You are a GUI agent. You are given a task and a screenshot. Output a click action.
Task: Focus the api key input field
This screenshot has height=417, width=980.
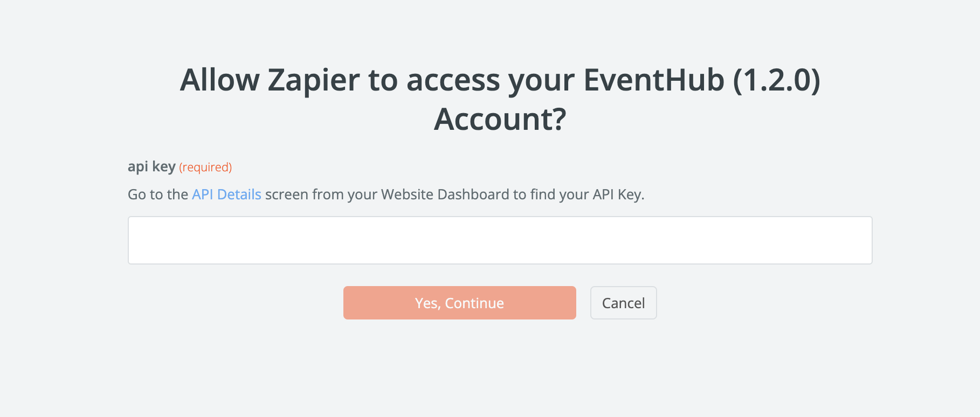point(500,240)
